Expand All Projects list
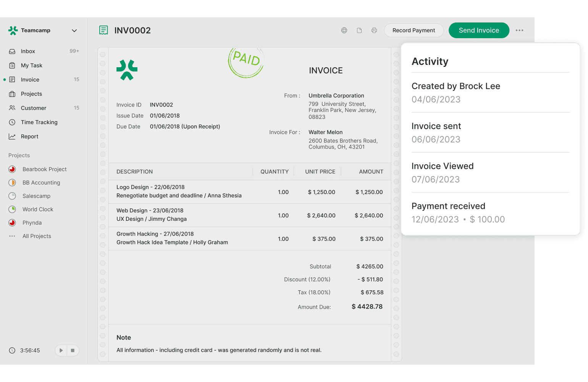588x382 pixels. pyautogui.click(x=37, y=236)
